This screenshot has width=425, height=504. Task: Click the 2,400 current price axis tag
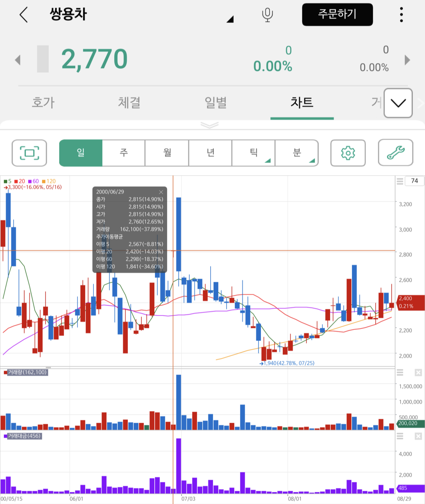411,302
